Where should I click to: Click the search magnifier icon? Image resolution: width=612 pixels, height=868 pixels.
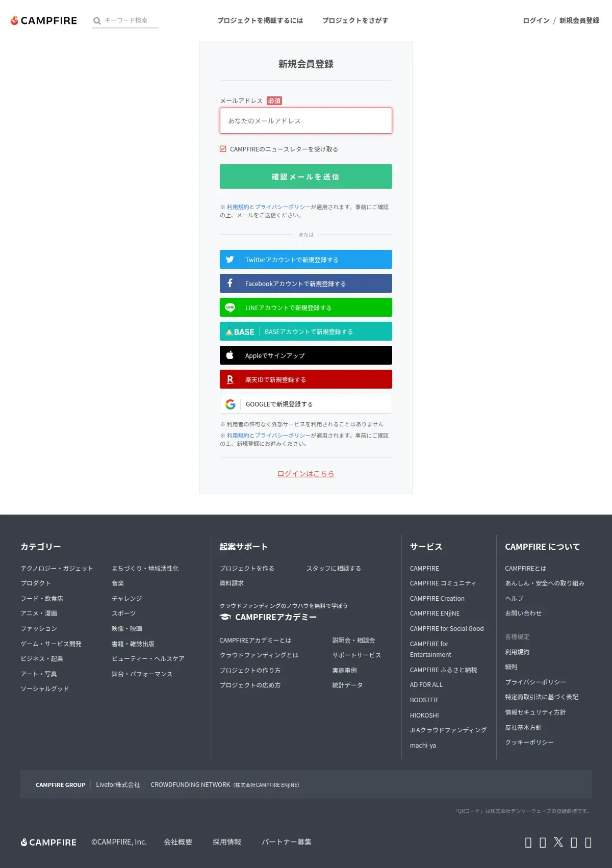pos(97,21)
